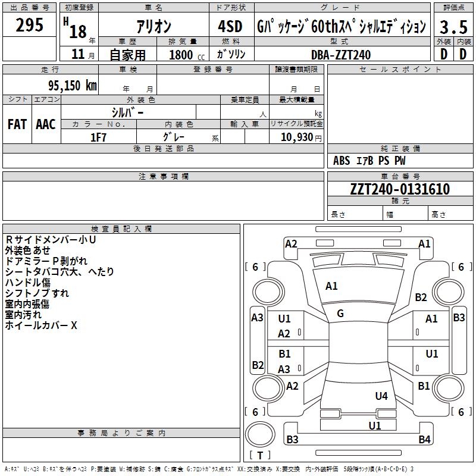Select the door shape value 4SD
Image resolution: width=476 pixels, height=476 pixels.
[x=230, y=26]
